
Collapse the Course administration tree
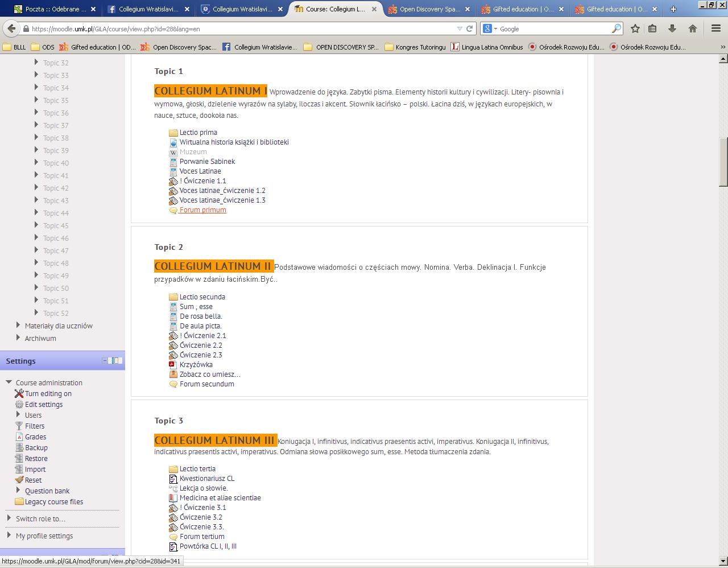9,382
